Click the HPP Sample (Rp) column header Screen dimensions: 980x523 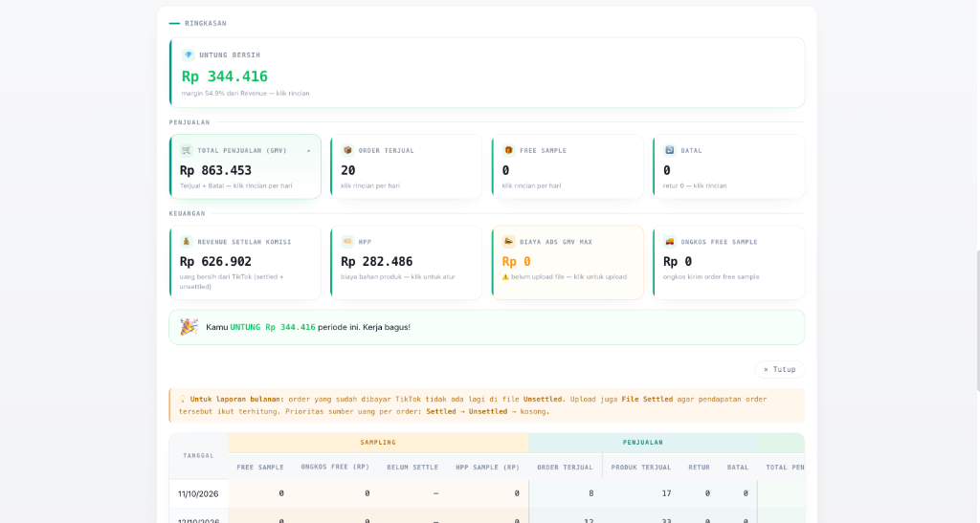point(487,467)
